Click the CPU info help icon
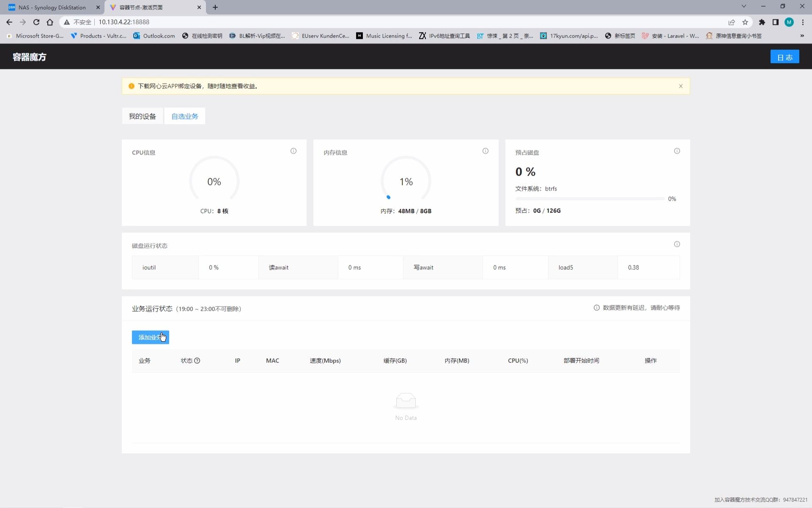This screenshot has height=508, width=812. (x=294, y=151)
